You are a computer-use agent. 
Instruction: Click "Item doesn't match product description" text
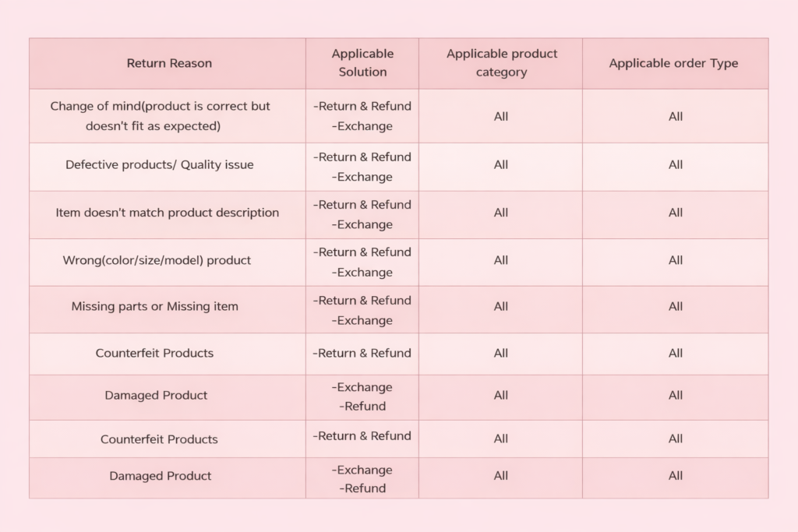(167, 213)
